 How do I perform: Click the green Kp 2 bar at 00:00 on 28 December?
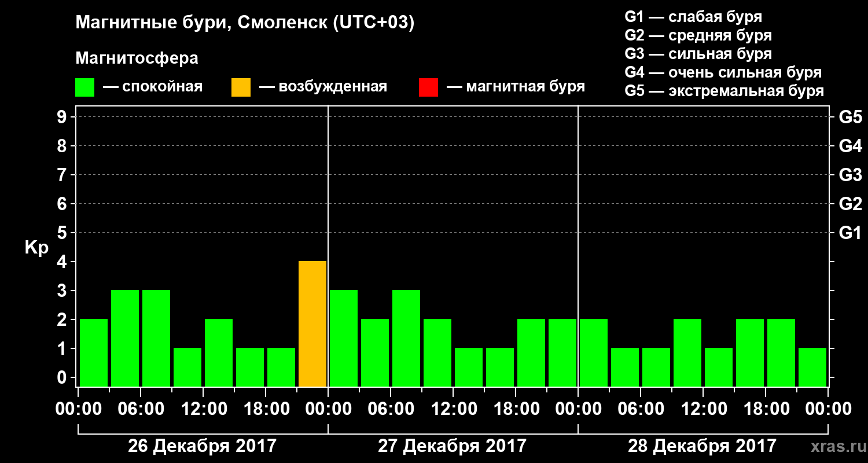click(594, 353)
